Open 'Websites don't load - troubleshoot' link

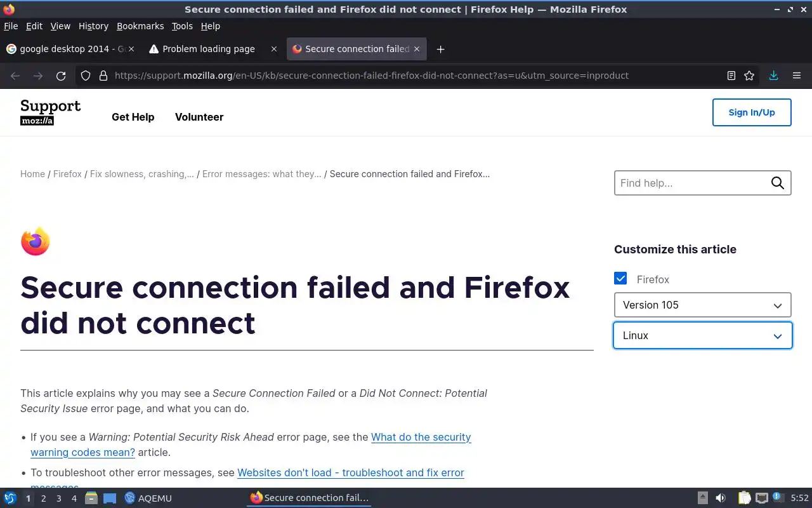coord(351,472)
